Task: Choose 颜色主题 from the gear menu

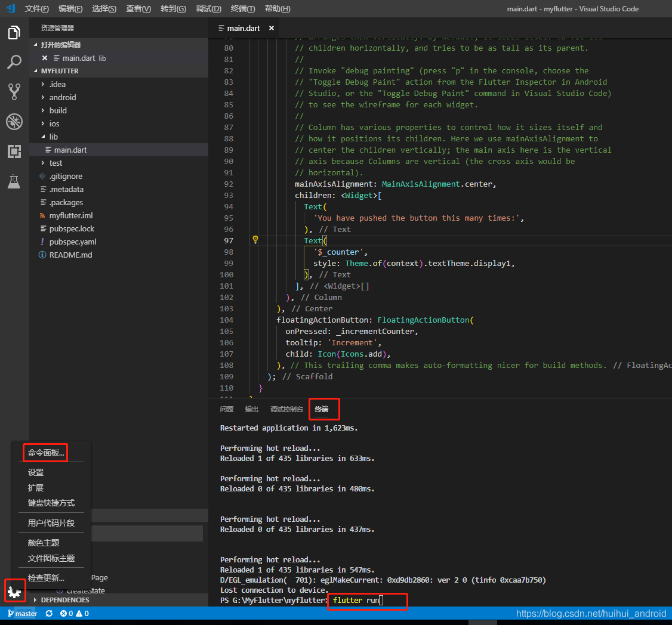Action: [x=44, y=543]
